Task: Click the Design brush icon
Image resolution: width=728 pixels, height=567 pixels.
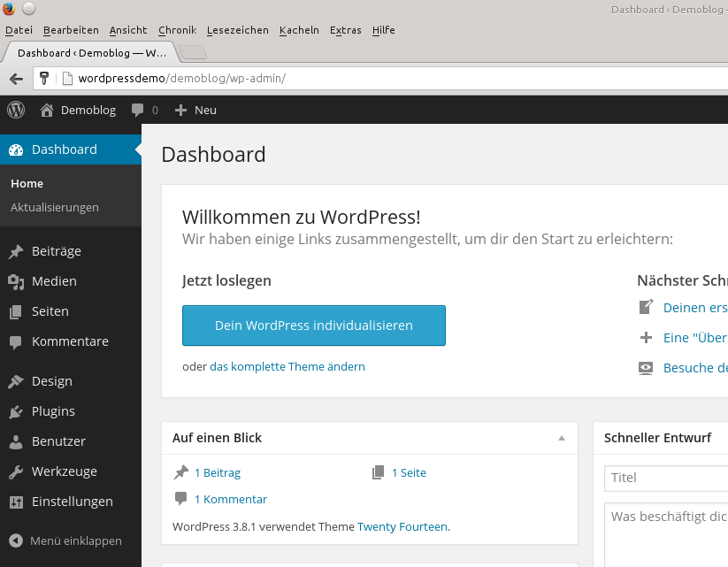Action: click(16, 381)
